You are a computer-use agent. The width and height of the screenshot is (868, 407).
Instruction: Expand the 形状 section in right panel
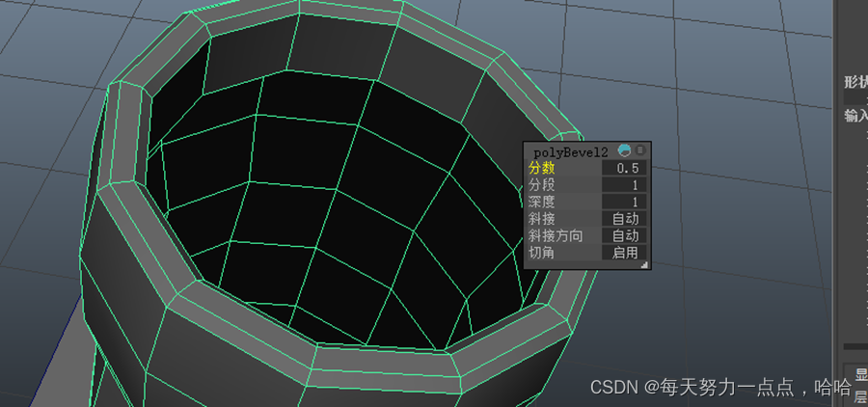[x=855, y=82]
